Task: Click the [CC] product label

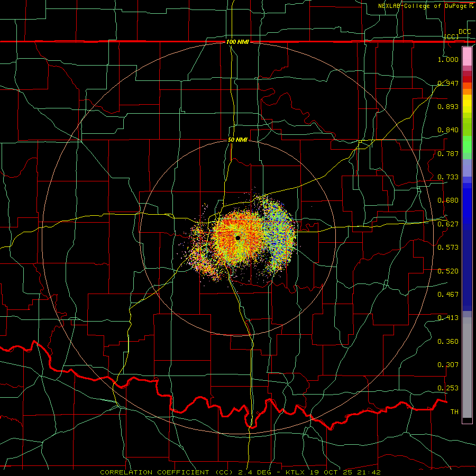Action: tap(452, 36)
